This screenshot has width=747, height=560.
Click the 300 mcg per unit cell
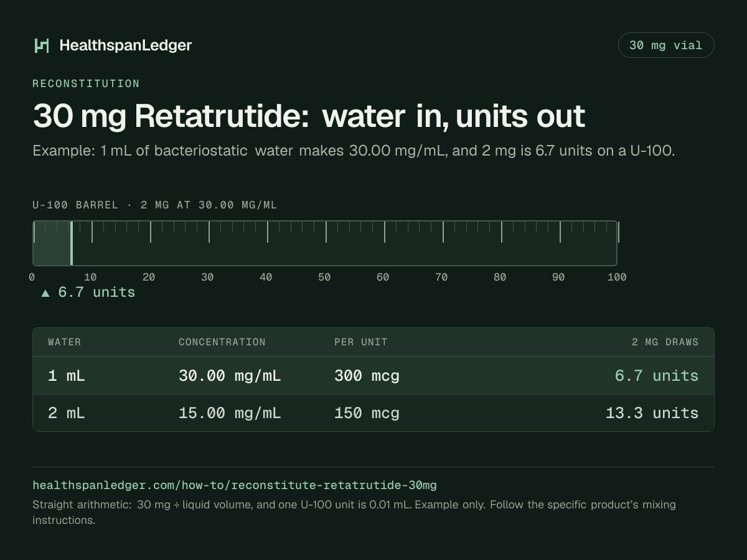point(367,376)
